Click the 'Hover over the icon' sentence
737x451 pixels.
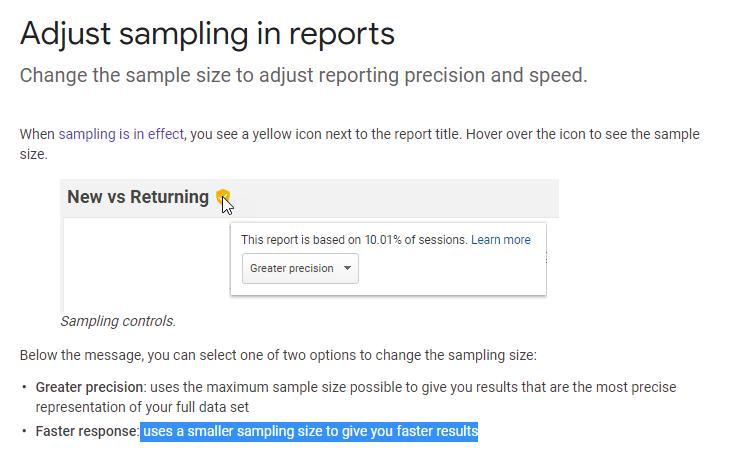583,134
